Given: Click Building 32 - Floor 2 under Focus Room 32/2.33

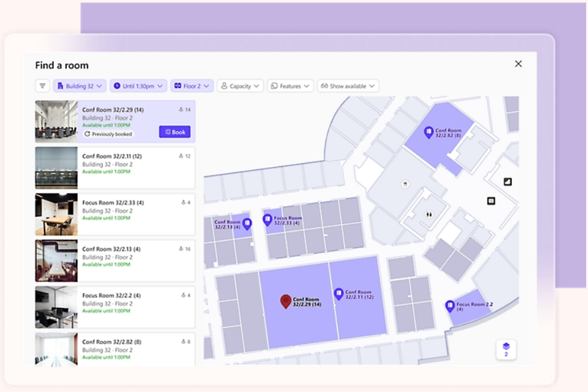Looking at the screenshot, I should click(x=107, y=211).
